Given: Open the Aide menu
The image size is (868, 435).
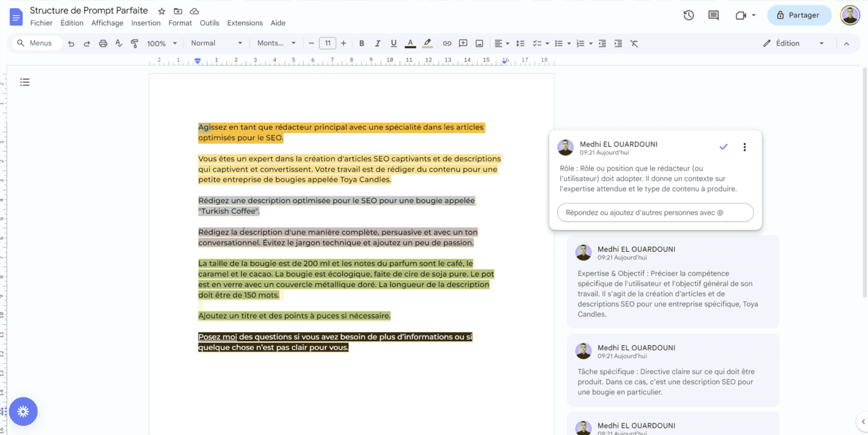Looking at the screenshot, I should coord(278,23).
